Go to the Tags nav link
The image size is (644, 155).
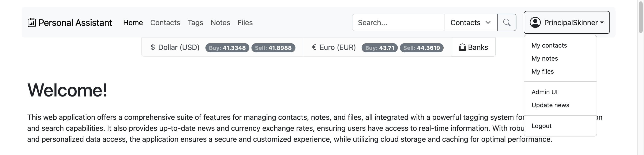[x=195, y=22]
